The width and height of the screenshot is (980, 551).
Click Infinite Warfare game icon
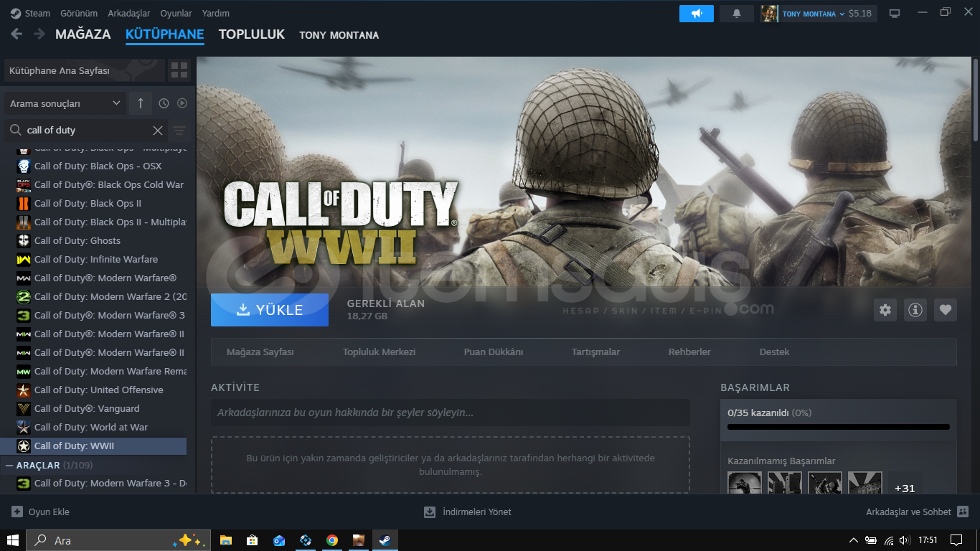click(x=24, y=259)
